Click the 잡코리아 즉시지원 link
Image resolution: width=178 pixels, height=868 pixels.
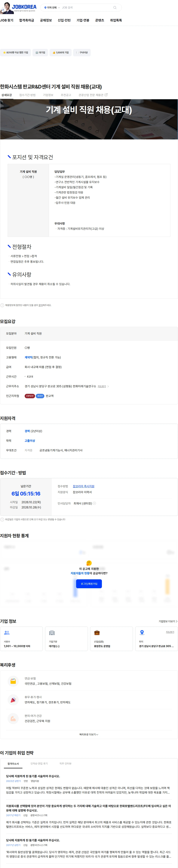tap(84, 486)
